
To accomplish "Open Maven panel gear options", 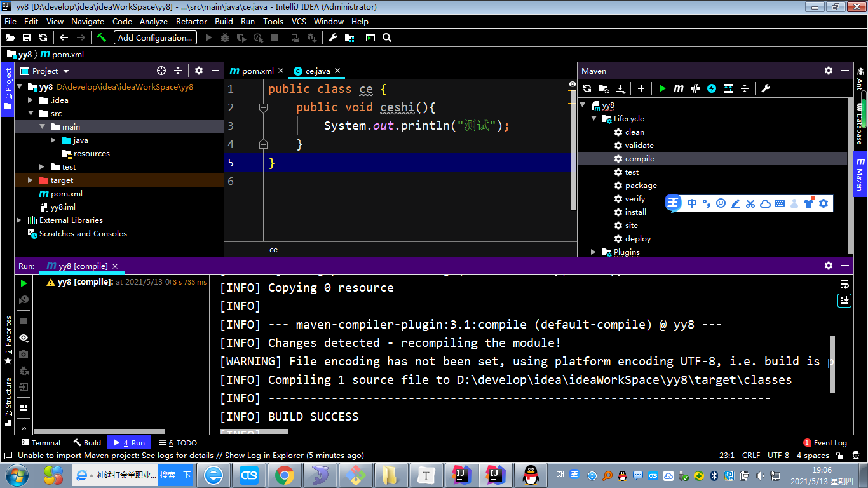I will pyautogui.click(x=829, y=71).
